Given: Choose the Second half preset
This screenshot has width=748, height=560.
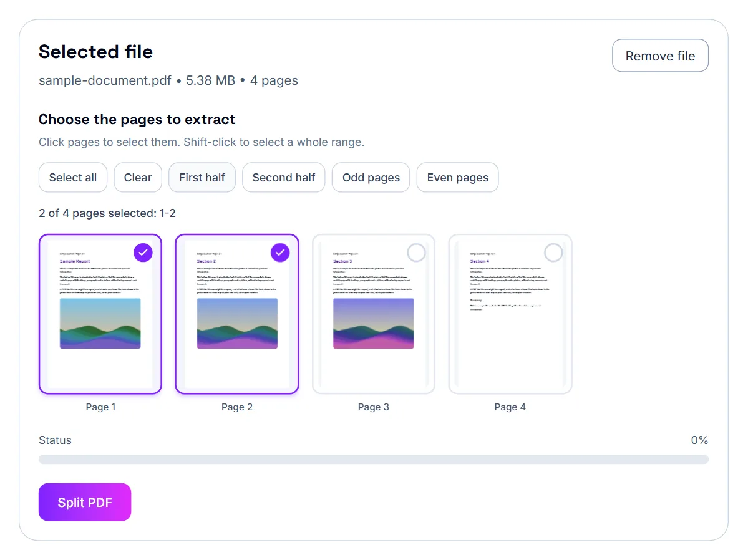Looking at the screenshot, I should (283, 178).
